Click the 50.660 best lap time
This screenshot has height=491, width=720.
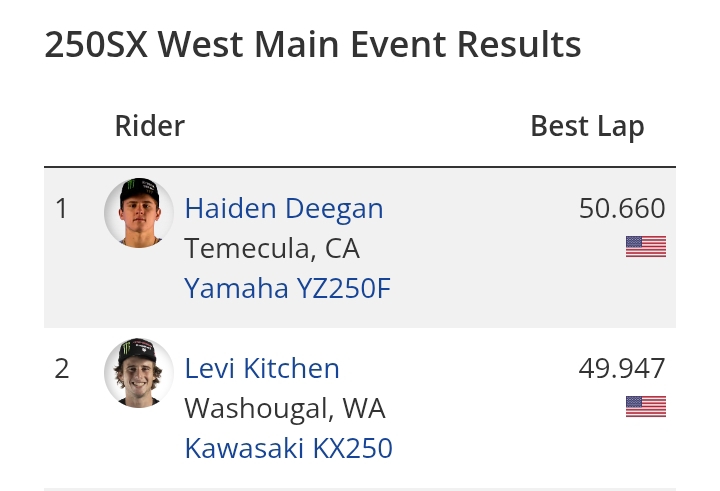[622, 208]
